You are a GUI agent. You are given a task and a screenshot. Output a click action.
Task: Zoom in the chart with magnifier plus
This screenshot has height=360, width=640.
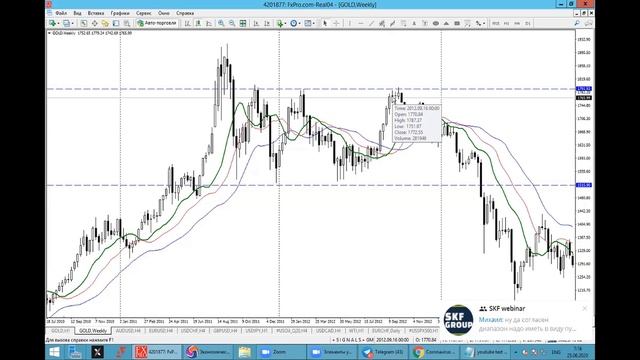point(221,23)
